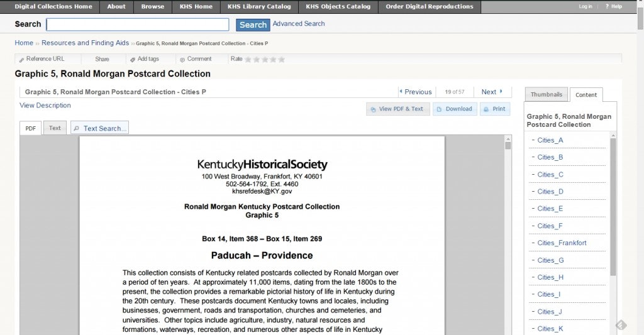The image size is (644, 335).
Task: Click the Add tags icon
Action: 133,60
